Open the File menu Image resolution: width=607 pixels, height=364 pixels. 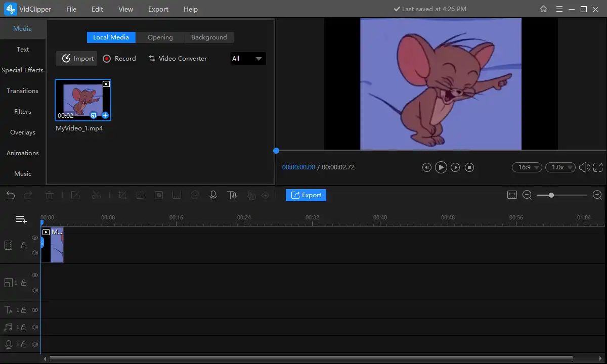coord(71,9)
